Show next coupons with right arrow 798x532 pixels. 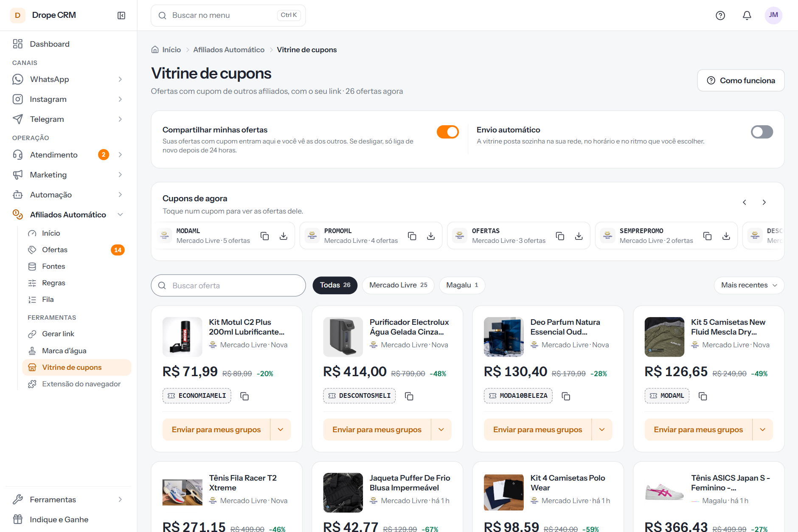[x=764, y=203]
